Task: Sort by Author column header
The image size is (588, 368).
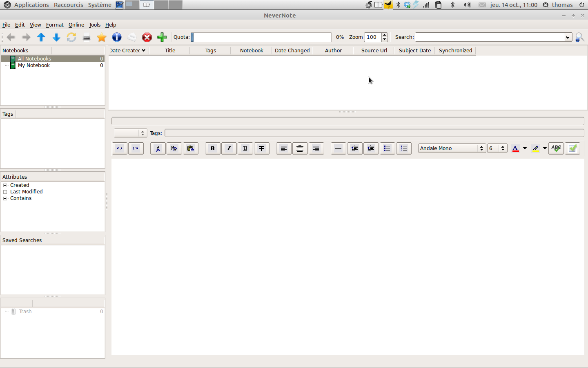Action: (x=333, y=51)
